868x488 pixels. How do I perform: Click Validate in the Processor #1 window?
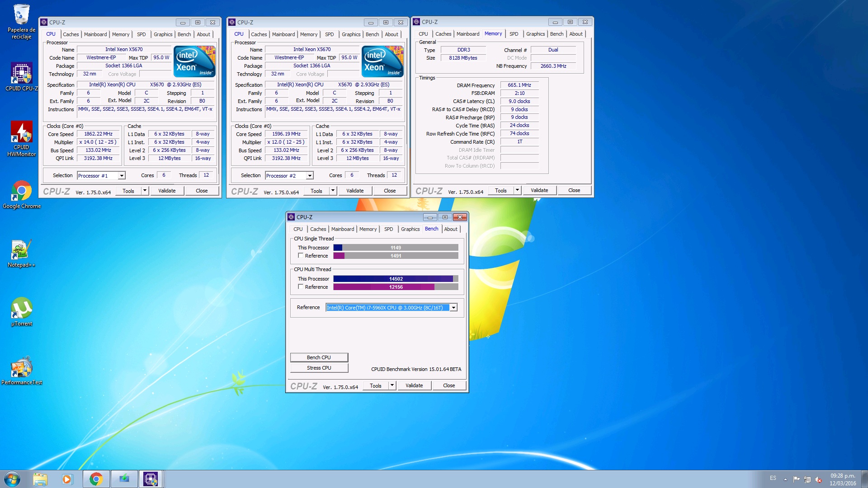tap(167, 191)
